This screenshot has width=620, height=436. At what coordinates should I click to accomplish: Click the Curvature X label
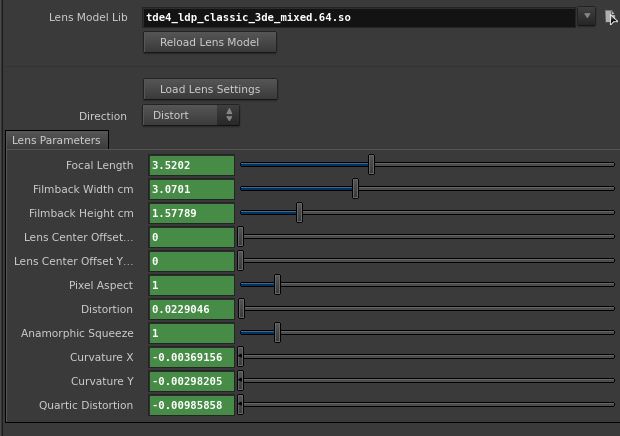[x=102, y=357]
